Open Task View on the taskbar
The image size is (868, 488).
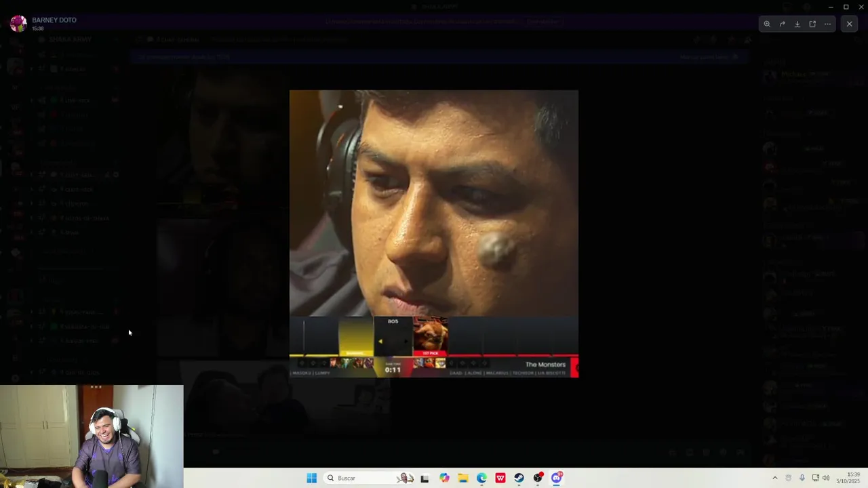coord(425,478)
